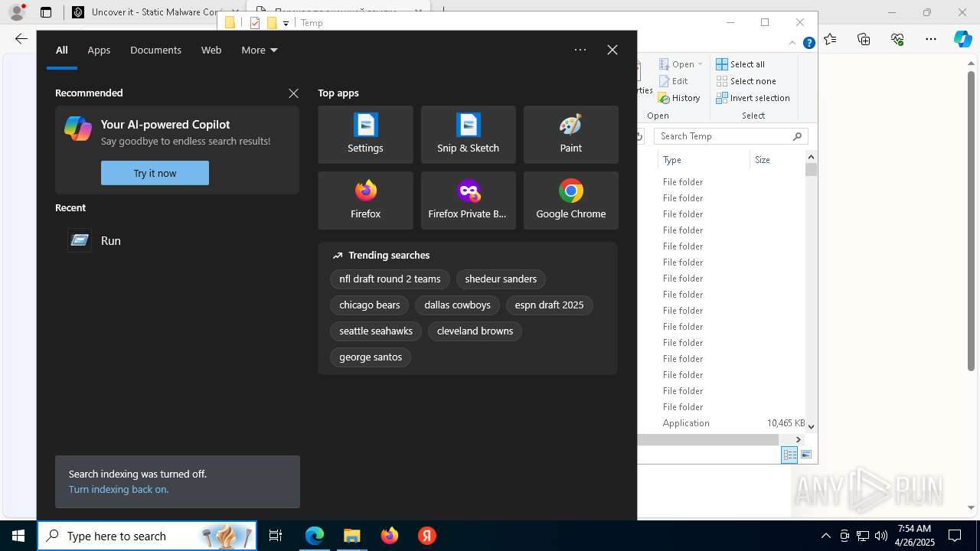
Task: Search trending 'espn draft 2025'
Action: (x=549, y=305)
